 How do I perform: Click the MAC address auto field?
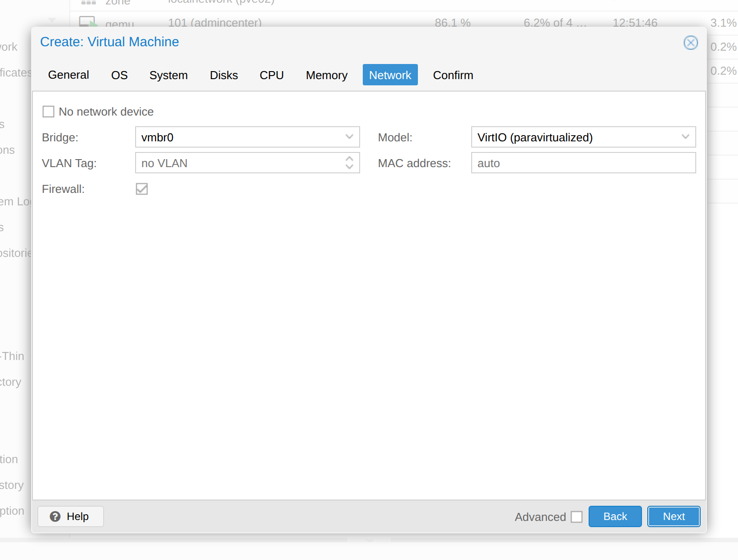coord(583,163)
